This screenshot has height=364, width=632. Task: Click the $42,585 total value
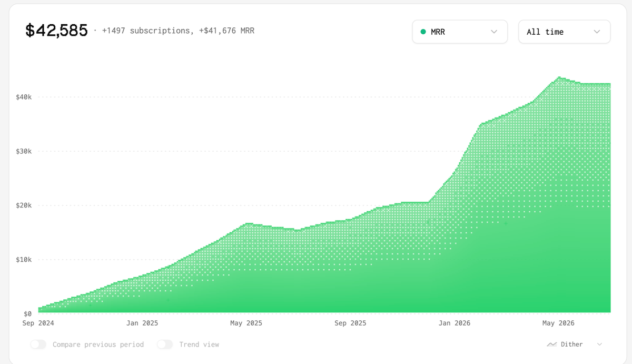click(x=56, y=31)
